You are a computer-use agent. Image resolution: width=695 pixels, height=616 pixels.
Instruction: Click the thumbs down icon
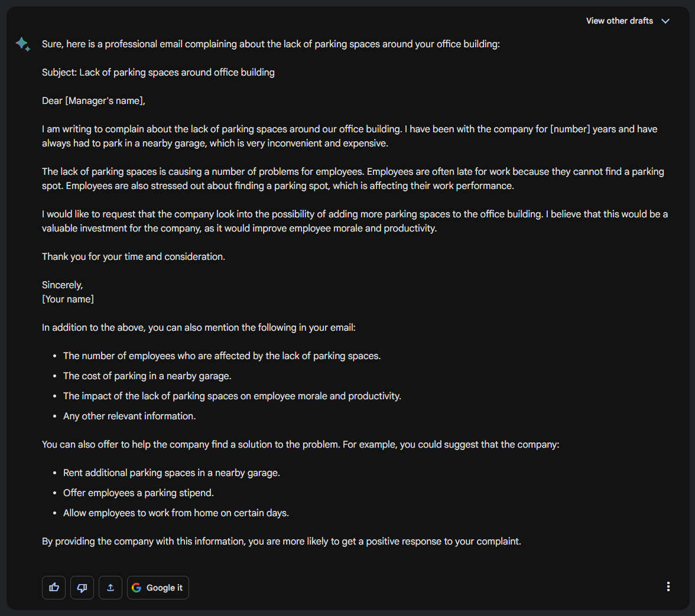[82, 588]
